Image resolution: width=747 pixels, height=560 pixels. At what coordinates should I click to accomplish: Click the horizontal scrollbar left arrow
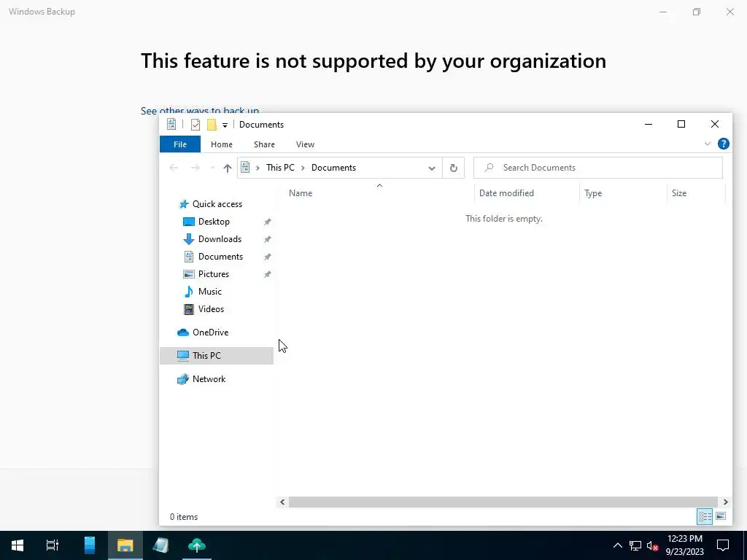[x=282, y=502]
